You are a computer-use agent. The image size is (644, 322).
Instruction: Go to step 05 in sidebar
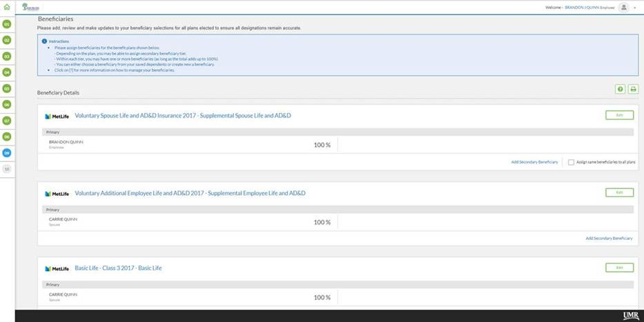click(7, 88)
